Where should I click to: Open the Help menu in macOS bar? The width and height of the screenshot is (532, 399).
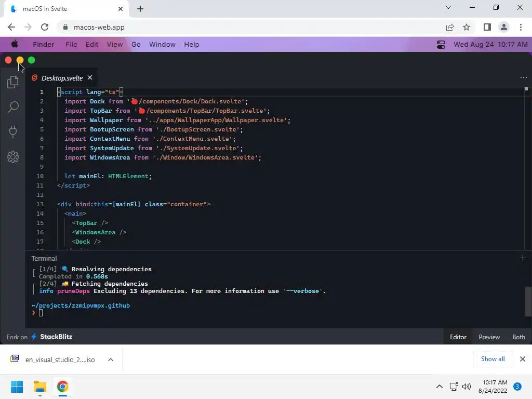click(x=191, y=45)
